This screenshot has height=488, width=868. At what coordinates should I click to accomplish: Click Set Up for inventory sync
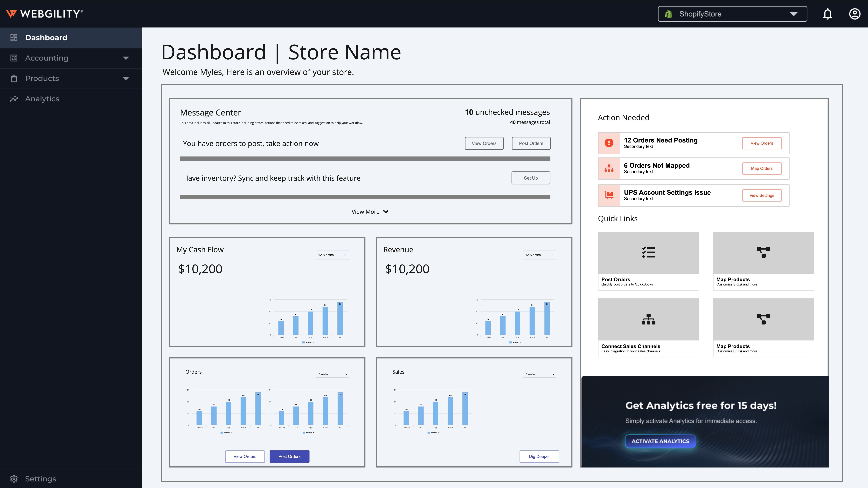pos(531,178)
